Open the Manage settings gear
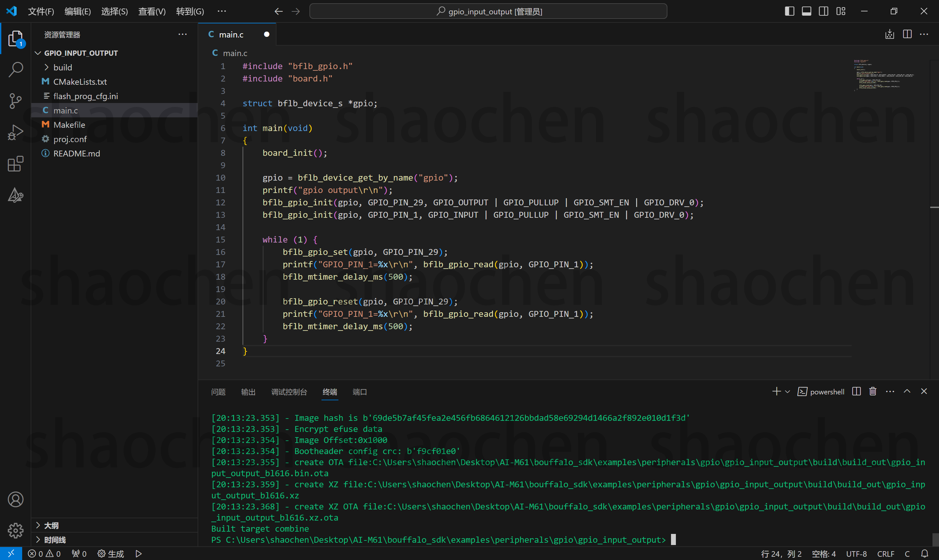 coord(15,531)
